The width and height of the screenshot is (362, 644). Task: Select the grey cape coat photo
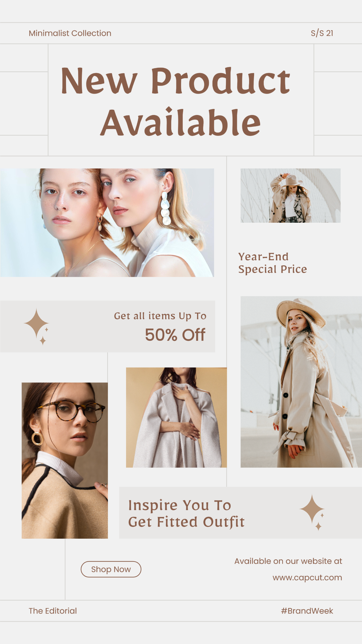click(176, 418)
